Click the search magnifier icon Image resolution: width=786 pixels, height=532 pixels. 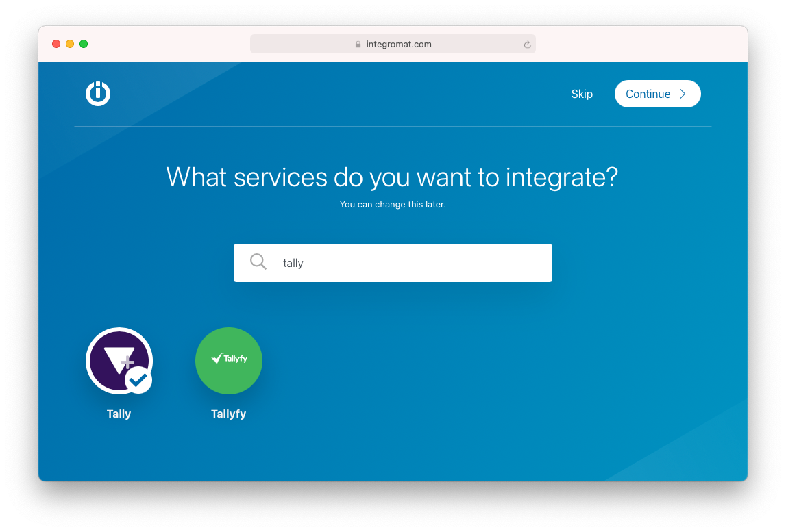pyautogui.click(x=258, y=262)
